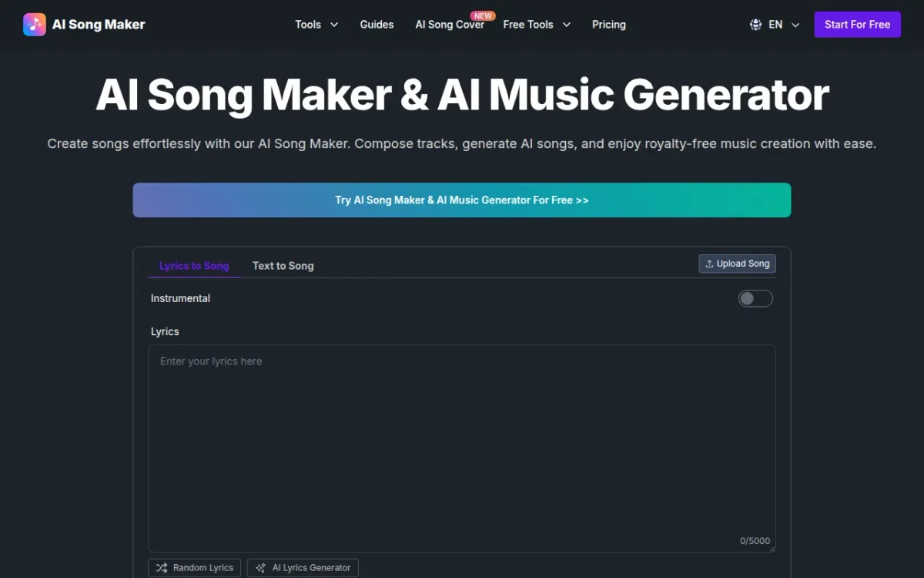The height and width of the screenshot is (578, 924).
Task: Click the Try AI Song Maker banner button
Action: (461, 200)
